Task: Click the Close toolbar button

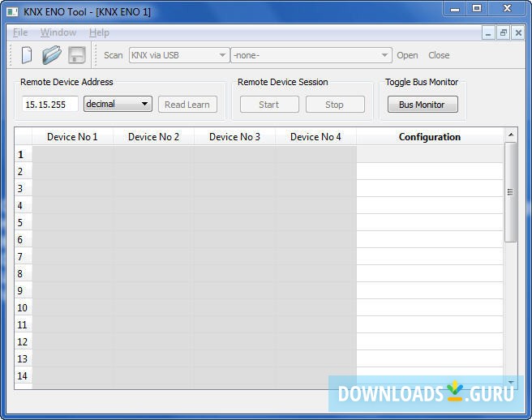Action: point(439,55)
